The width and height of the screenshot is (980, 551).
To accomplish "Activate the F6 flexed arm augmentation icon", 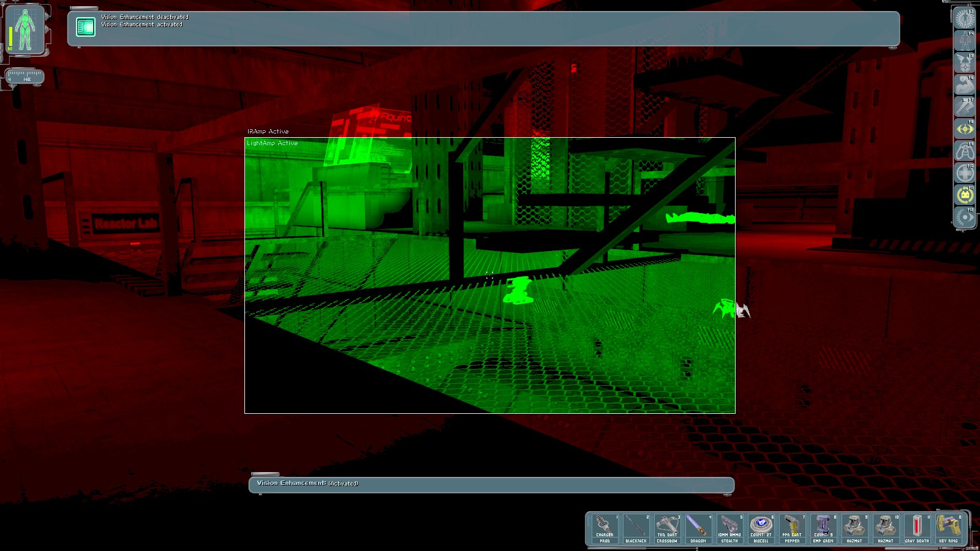I will (x=965, y=85).
